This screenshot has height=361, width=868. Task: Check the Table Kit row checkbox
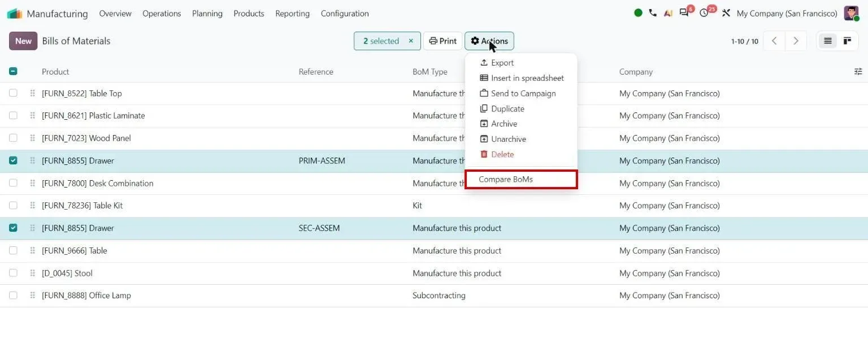[x=13, y=205]
